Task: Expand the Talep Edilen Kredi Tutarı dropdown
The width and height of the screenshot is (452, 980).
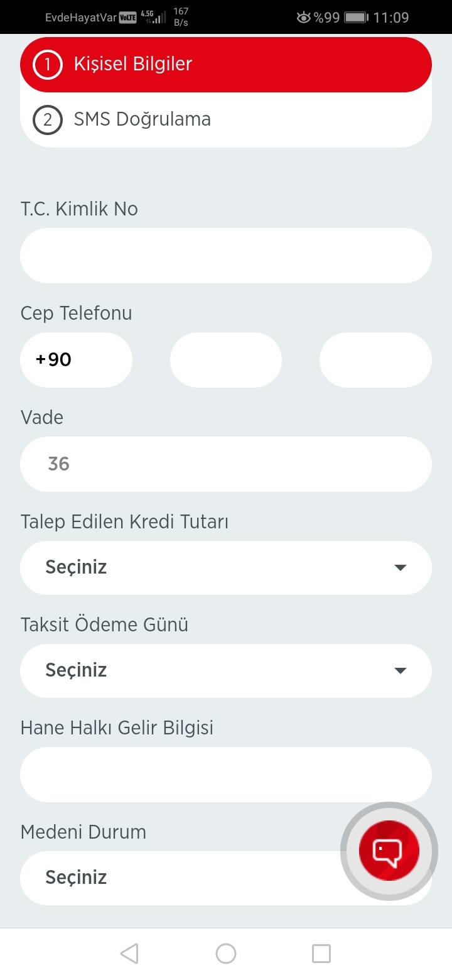Action: click(x=226, y=568)
